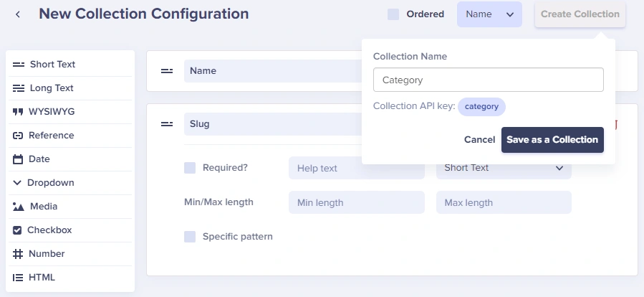Focus the Collection Name input field
Screen dimensions: 644x297
(489, 80)
